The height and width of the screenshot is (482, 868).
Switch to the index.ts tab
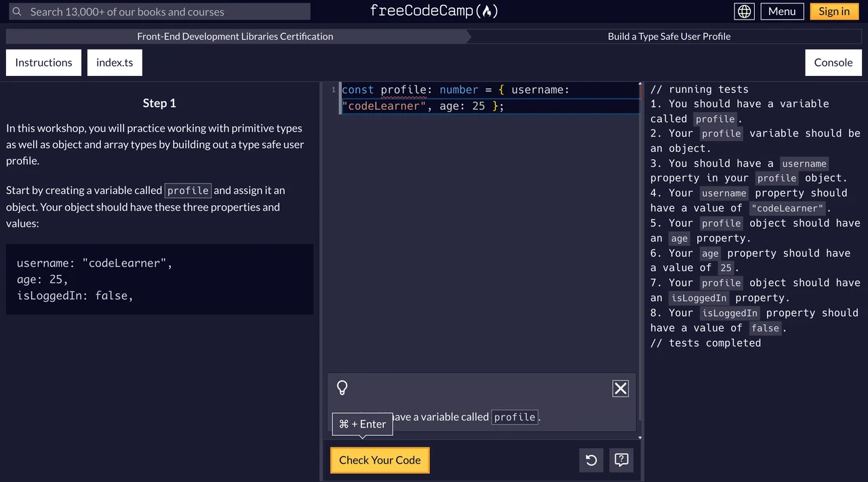[x=115, y=62]
